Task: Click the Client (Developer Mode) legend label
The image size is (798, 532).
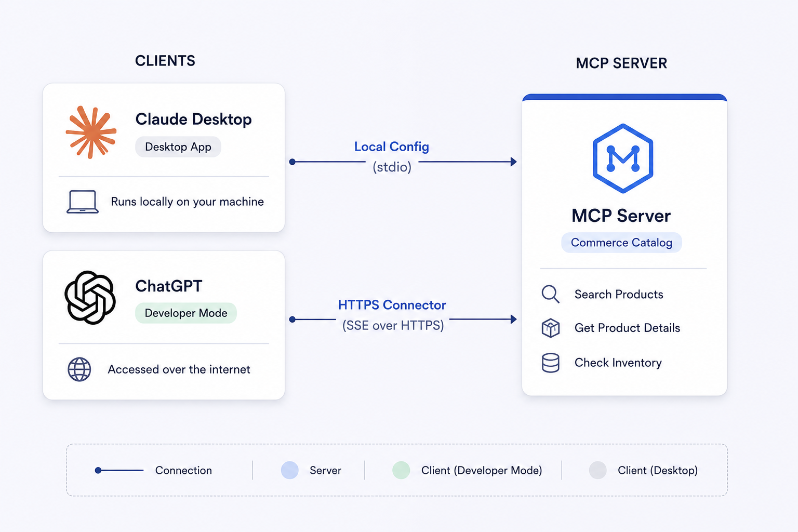Action: pos(482,470)
